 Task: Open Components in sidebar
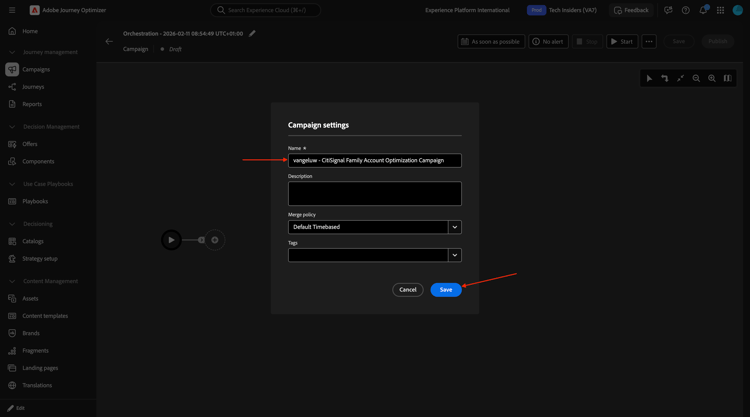point(38,162)
